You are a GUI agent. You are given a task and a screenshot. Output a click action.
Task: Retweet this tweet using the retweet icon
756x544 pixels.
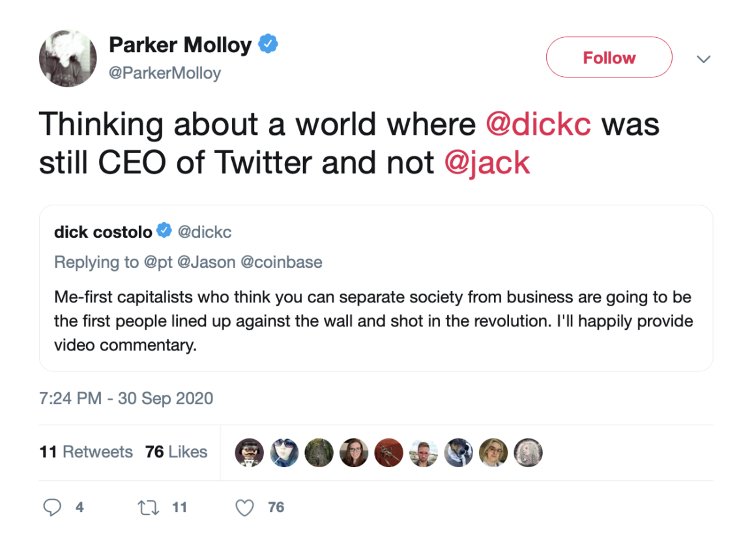click(x=149, y=508)
